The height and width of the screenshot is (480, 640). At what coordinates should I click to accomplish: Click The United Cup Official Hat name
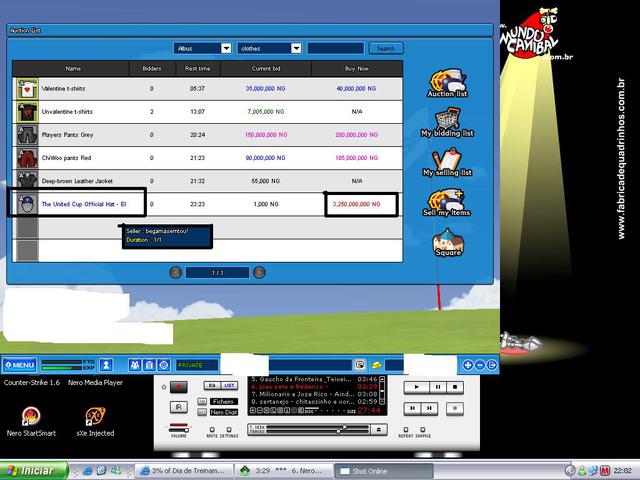pyautogui.click(x=84, y=204)
